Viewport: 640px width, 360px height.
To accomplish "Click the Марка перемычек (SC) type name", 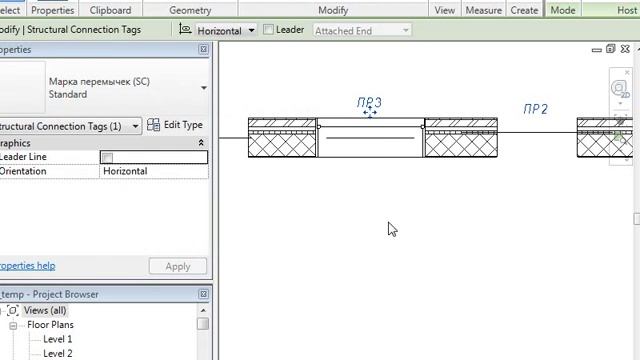I will pos(99,82).
